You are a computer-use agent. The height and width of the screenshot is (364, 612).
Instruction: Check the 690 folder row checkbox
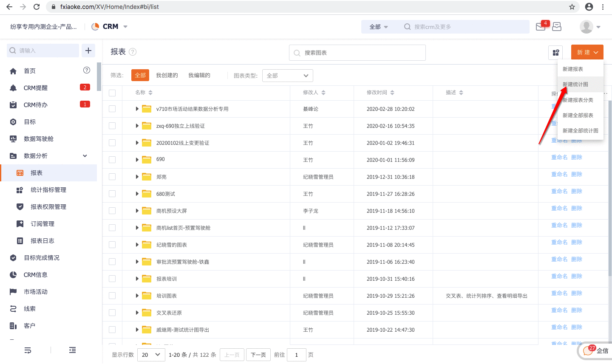[112, 160]
